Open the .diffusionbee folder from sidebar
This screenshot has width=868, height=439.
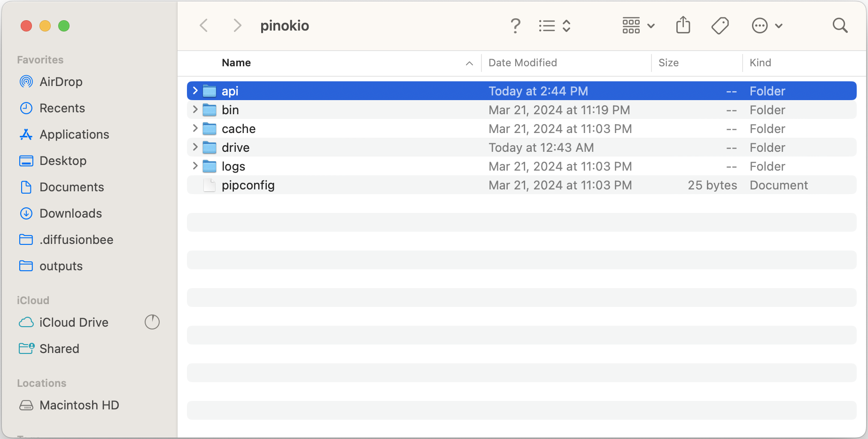(x=77, y=239)
